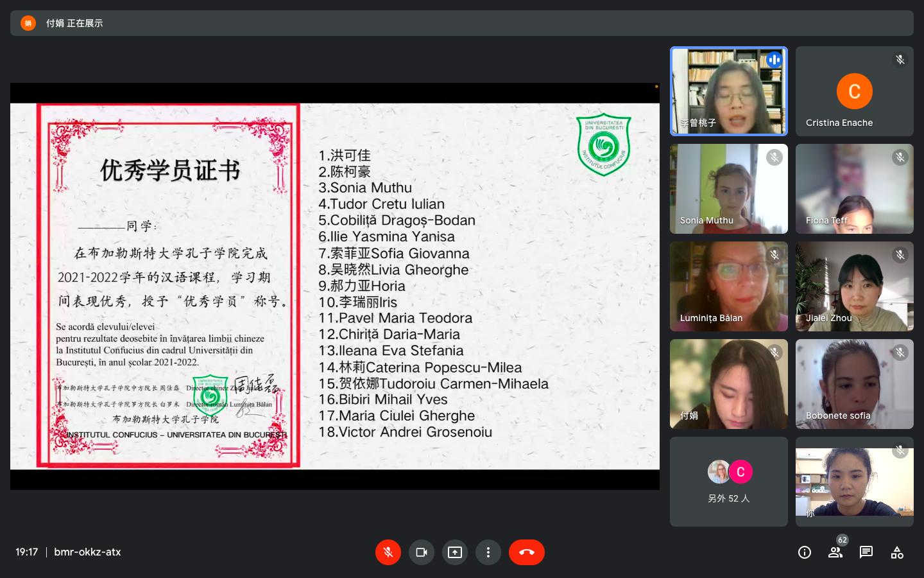Image resolution: width=924 pixels, height=578 pixels.
Task: Open the more options menu
Action: pos(488,552)
